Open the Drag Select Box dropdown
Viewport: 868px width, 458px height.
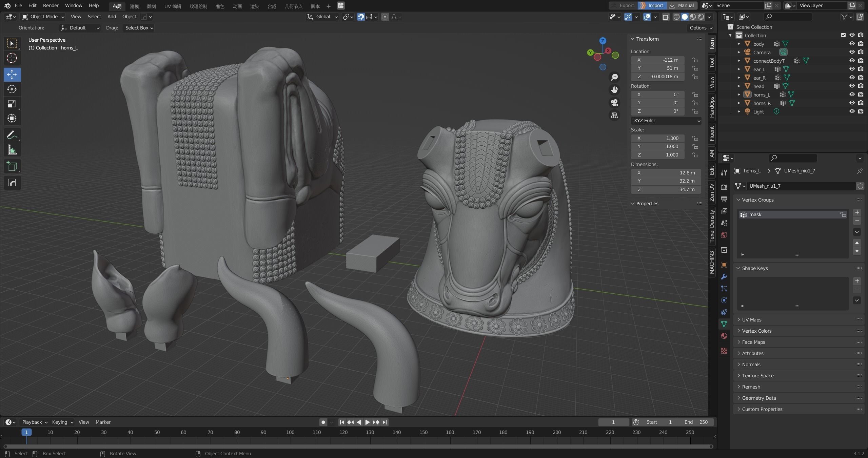(139, 28)
